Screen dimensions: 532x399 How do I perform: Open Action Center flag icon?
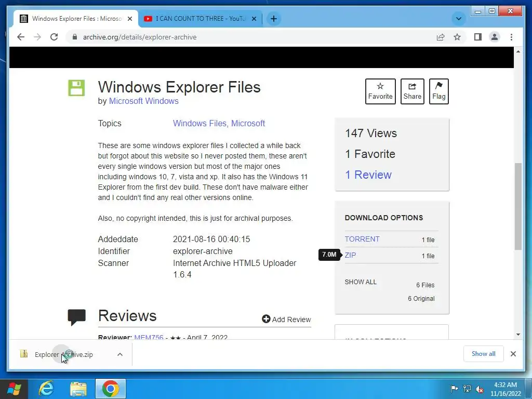(454, 389)
